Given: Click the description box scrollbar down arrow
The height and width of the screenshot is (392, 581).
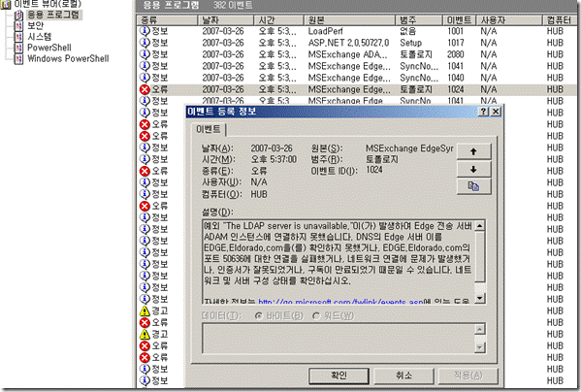Looking at the screenshot, I should 480,298.
